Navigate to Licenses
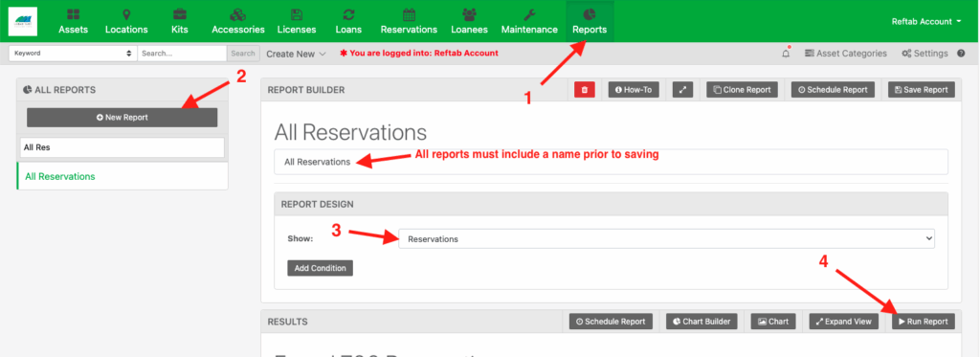This screenshot has height=357, width=980. [x=297, y=21]
